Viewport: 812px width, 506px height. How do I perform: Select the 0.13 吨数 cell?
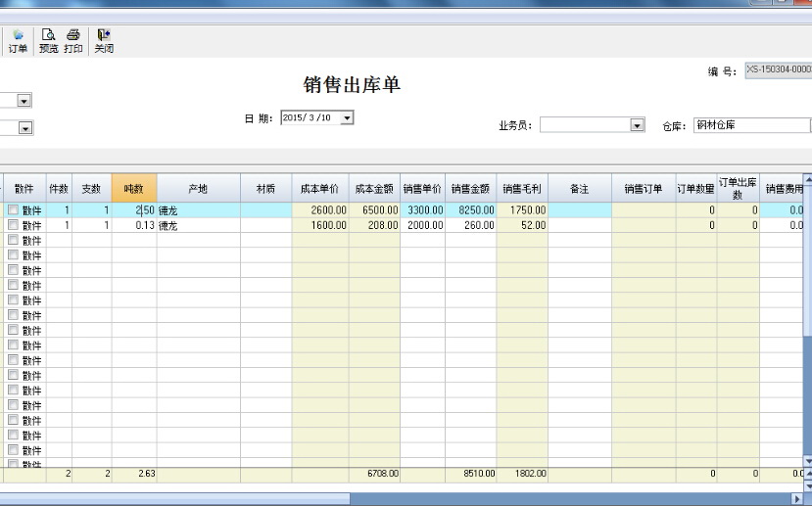[x=134, y=225]
